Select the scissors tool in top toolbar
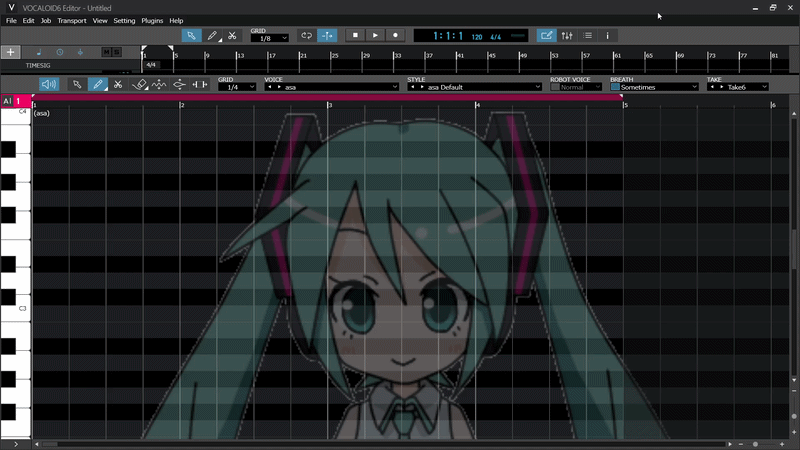Screen dimensions: 800x450 click(232, 35)
